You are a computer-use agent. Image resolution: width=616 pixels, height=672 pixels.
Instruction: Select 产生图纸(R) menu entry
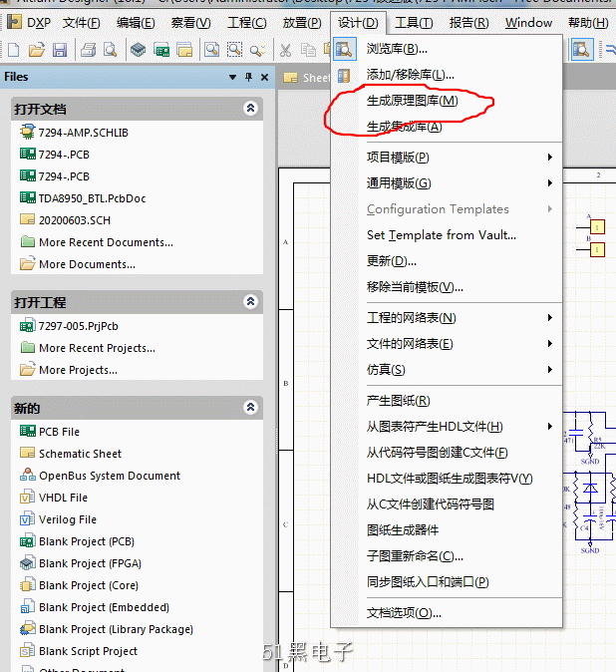447,401
